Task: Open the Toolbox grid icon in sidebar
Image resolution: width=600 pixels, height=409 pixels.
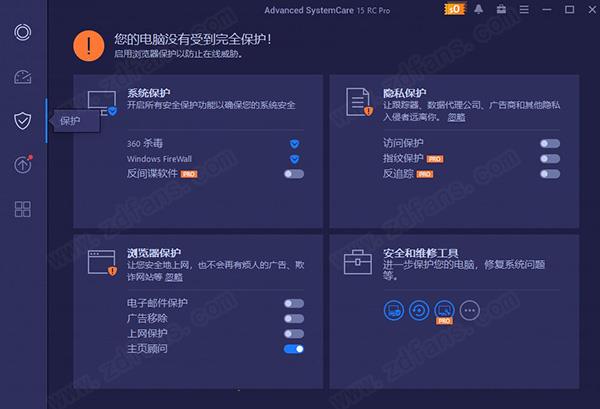Action: coord(23,209)
